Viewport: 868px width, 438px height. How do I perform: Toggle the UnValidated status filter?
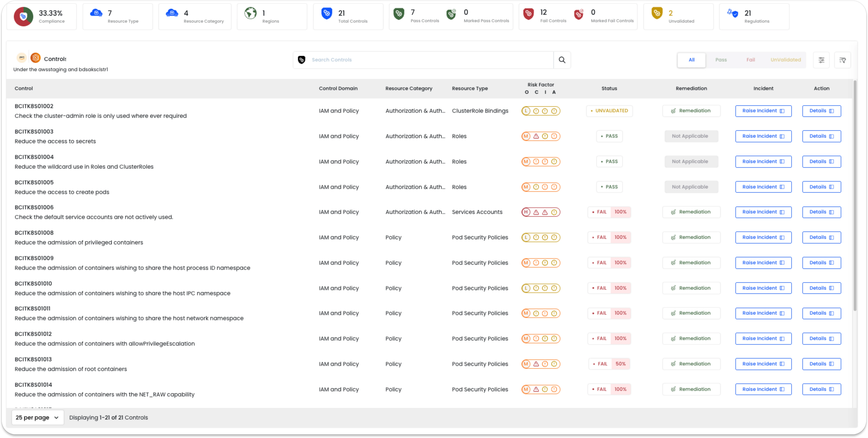786,60
